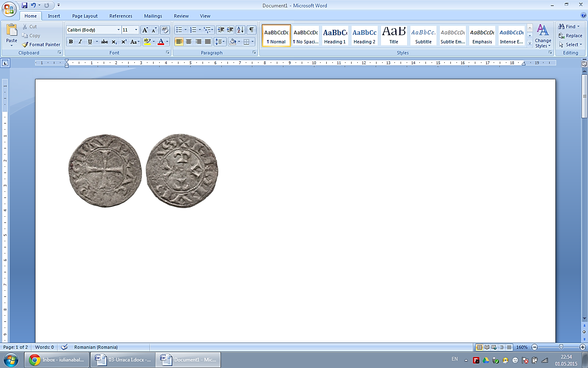Toggle Bold formatting

pos(71,42)
